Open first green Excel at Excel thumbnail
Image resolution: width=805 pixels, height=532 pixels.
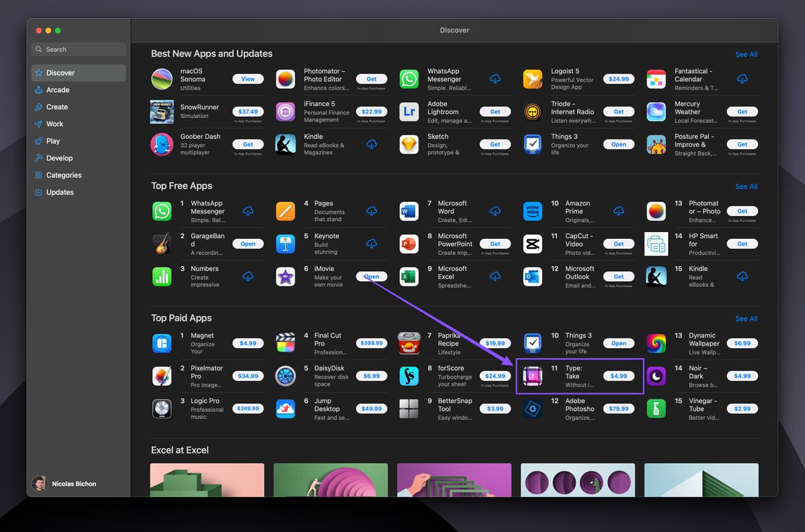tap(207, 480)
